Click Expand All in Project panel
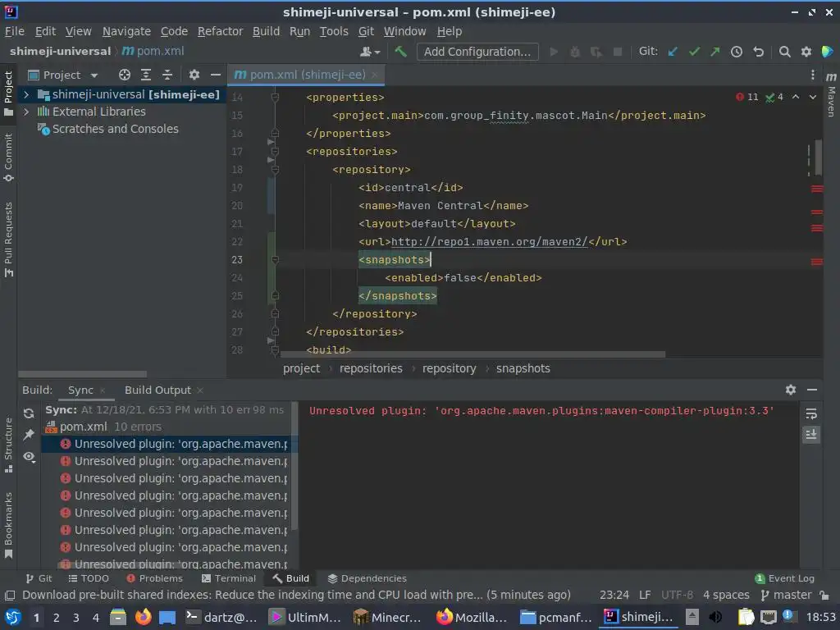Viewport: 840px width, 630px height. (x=146, y=75)
